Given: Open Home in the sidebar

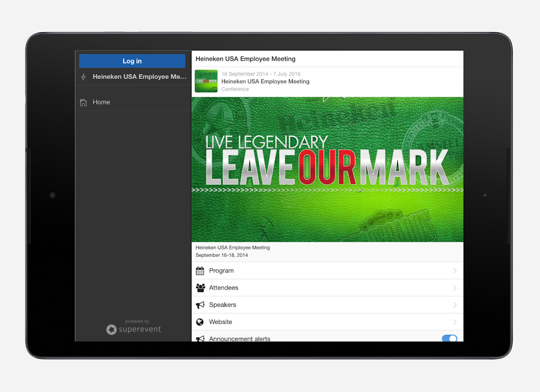Looking at the screenshot, I should (133, 102).
